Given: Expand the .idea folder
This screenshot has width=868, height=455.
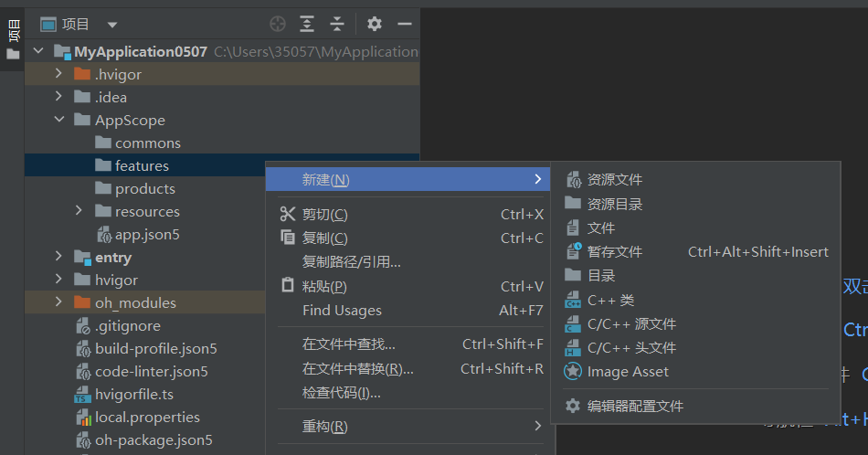Looking at the screenshot, I should [x=58, y=96].
